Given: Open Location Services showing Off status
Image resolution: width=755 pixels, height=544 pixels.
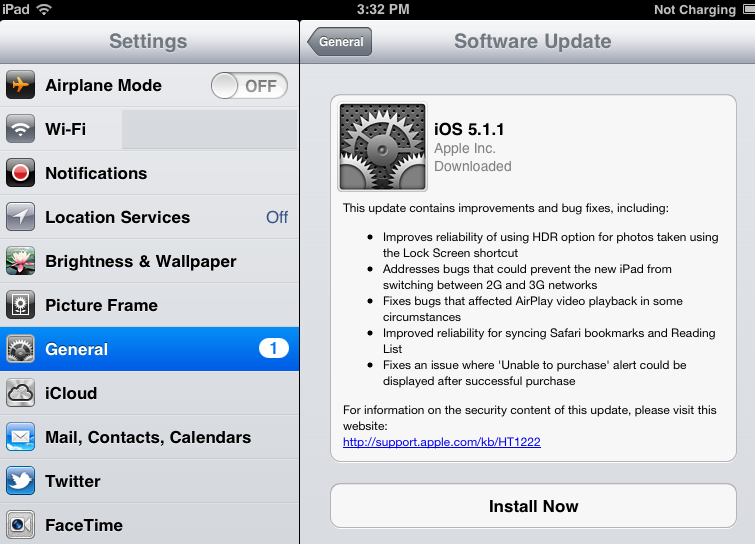Looking at the screenshot, I should (149, 217).
